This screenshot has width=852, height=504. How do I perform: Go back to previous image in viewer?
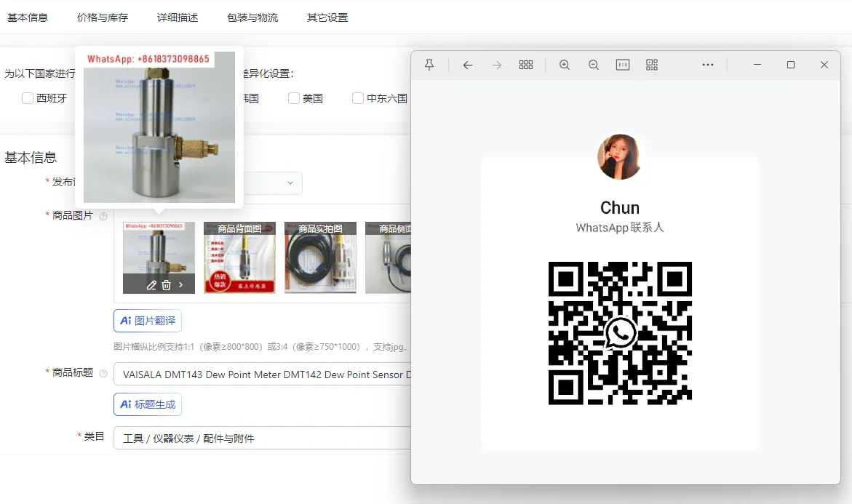coord(468,65)
